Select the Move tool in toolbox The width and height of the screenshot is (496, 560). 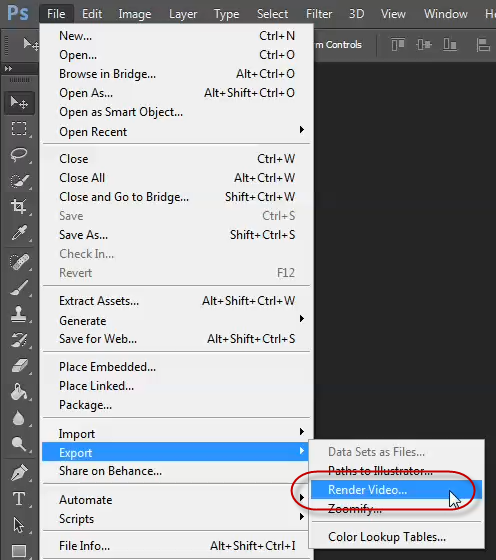[19, 103]
